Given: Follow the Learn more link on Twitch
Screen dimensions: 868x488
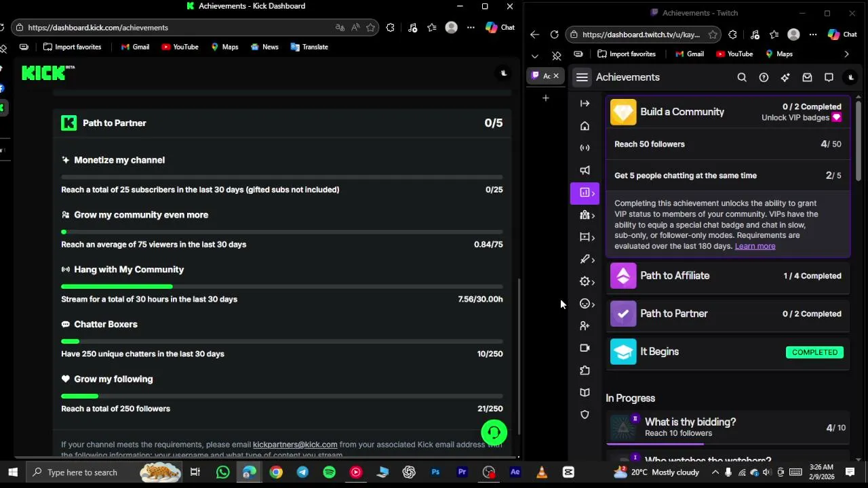Looking at the screenshot, I should 755,246.
